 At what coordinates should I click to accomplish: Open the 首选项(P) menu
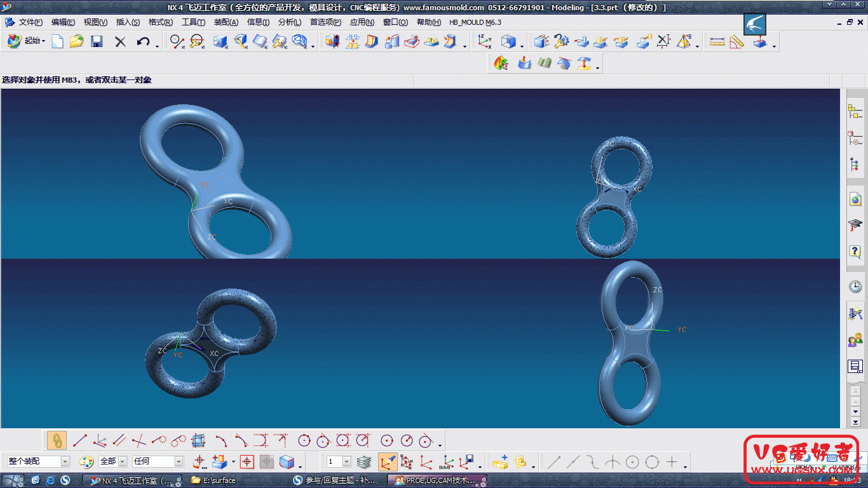[326, 22]
